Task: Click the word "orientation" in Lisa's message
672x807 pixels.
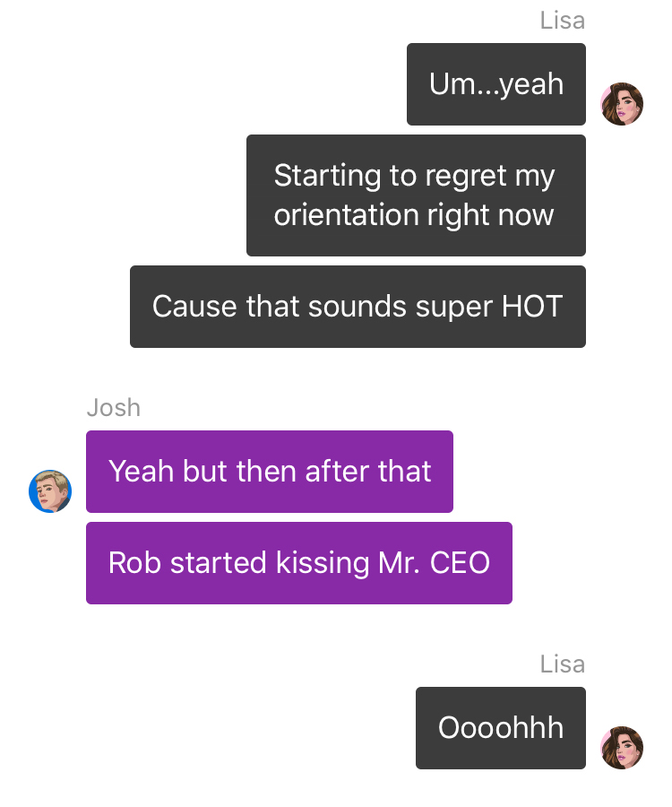Action: click(x=346, y=214)
